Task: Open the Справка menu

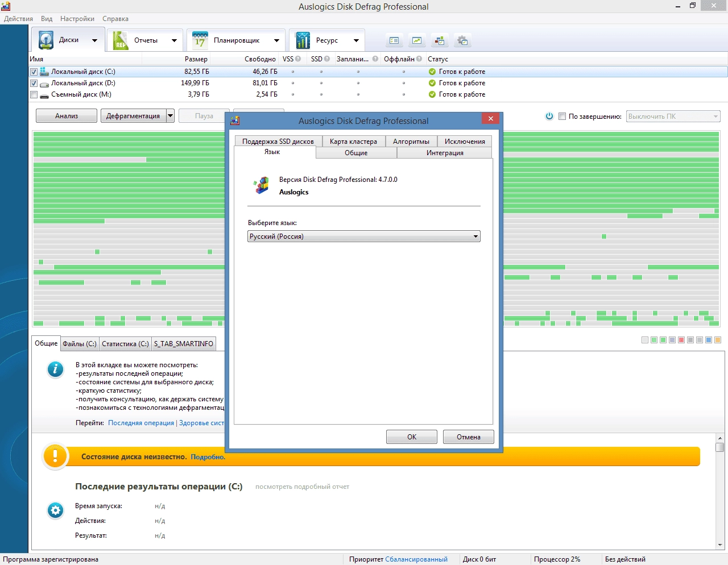Action: pyautogui.click(x=115, y=19)
